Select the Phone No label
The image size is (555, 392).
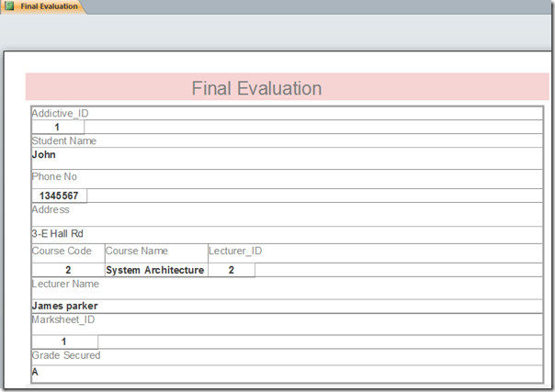(54, 177)
